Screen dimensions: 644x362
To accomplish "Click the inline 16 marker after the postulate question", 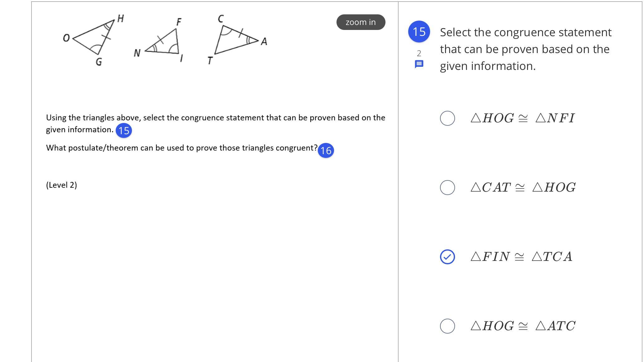I will pos(326,150).
